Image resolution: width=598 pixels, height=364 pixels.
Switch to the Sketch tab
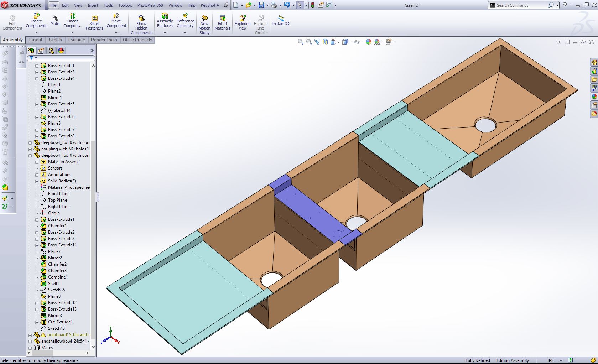tap(55, 40)
